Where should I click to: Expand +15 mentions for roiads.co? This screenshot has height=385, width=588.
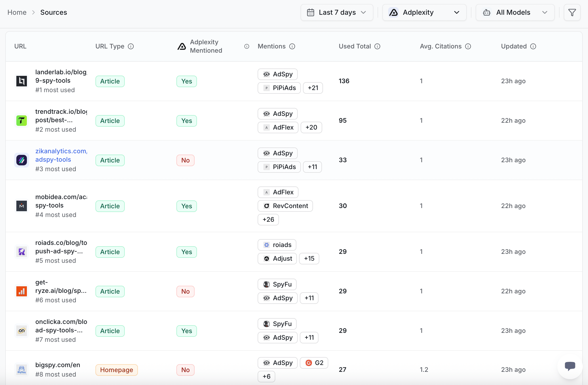click(x=309, y=259)
